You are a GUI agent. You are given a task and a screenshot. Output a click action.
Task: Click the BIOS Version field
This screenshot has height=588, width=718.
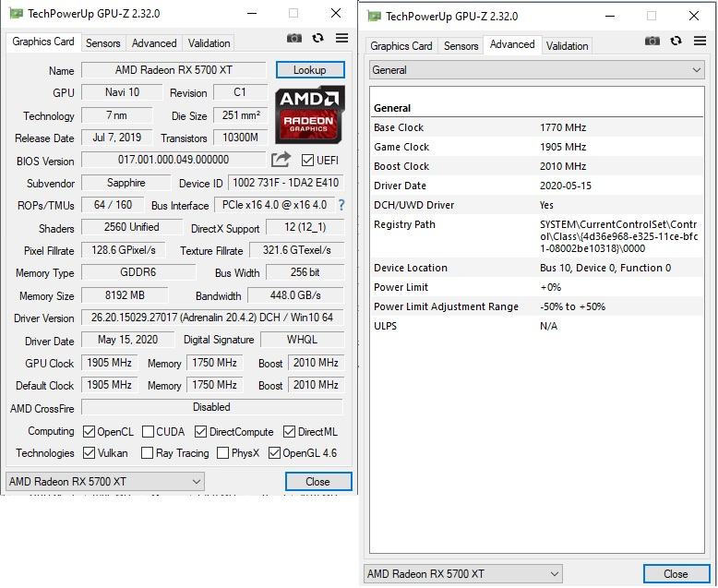coord(174,160)
